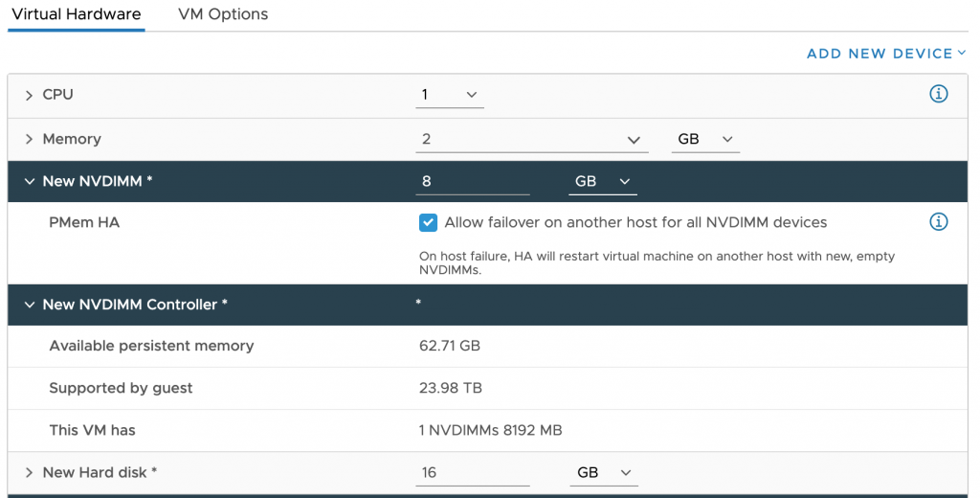Open the NVDIMM GB unit dropdown
Image resolution: width=980 pixels, height=498 pixels.
[602, 181]
